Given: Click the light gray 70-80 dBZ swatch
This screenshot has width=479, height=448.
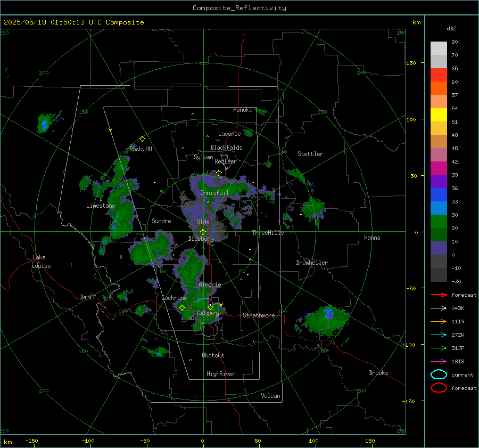Looking at the screenshot, I should click(439, 48).
